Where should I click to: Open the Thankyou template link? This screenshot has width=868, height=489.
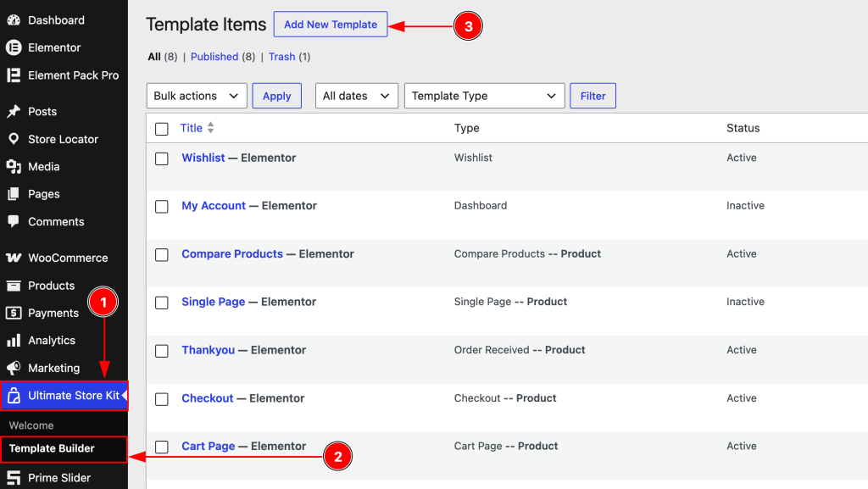coord(209,350)
